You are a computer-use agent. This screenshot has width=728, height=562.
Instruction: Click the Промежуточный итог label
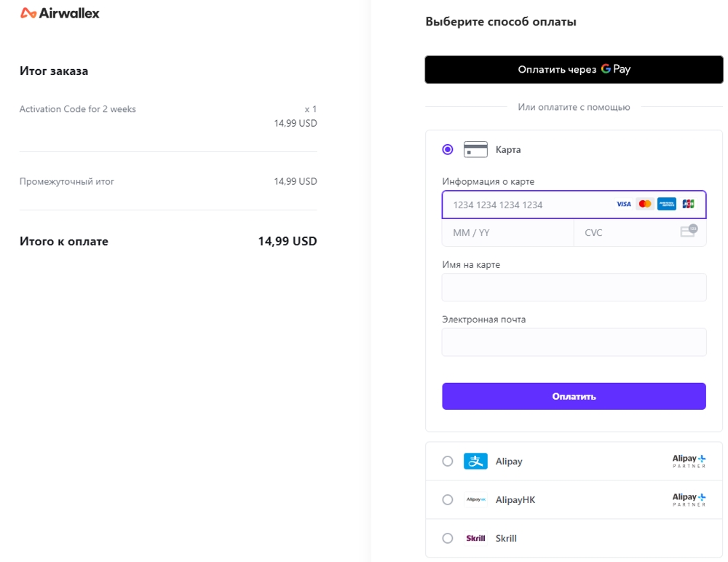(67, 181)
